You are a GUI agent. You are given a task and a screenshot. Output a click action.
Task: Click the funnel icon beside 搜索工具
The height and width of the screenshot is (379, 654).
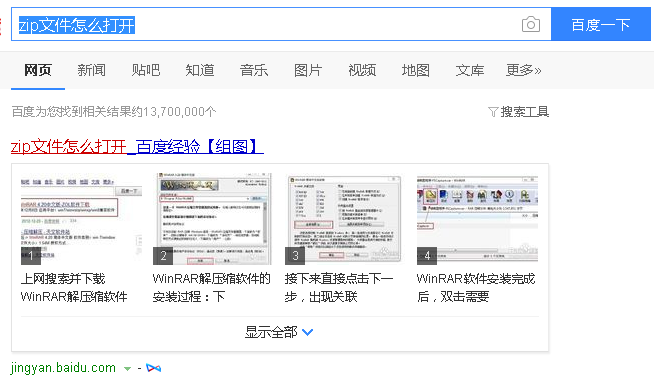(493, 112)
